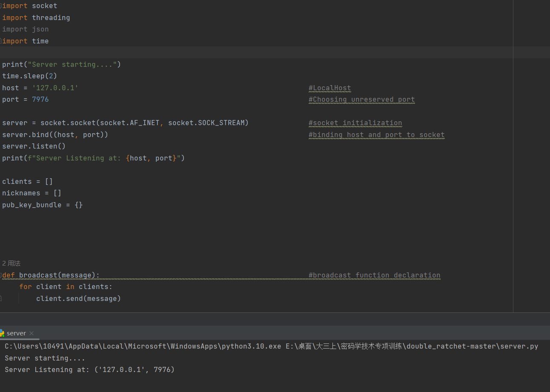The height and width of the screenshot is (392, 550).
Task: Click the 'import socket' line
Action: (x=30, y=6)
